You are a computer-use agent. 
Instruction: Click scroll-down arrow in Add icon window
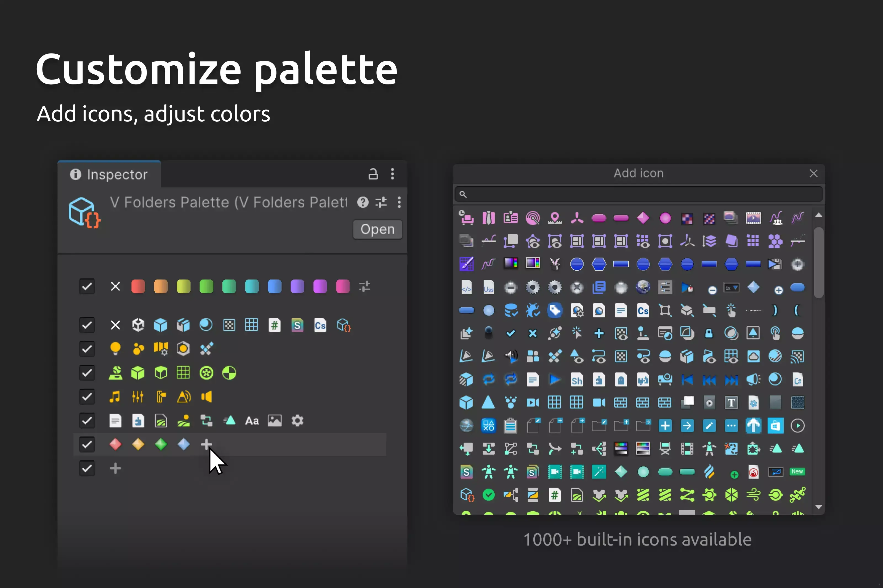click(x=819, y=507)
